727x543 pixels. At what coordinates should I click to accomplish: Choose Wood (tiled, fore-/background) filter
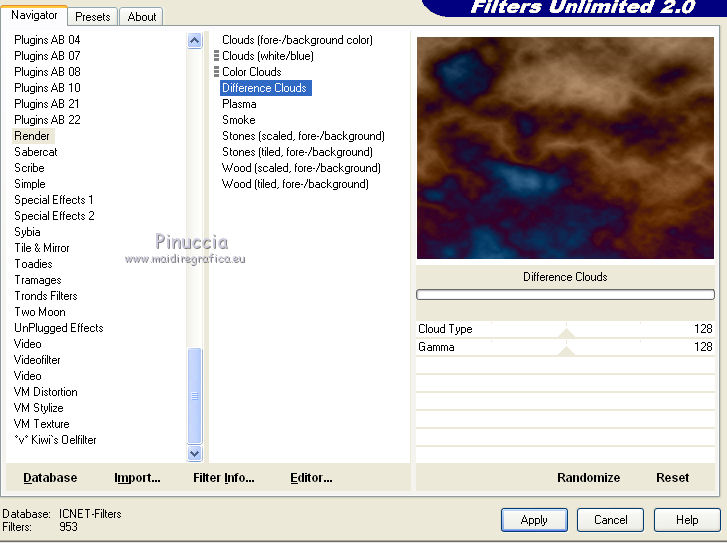point(295,184)
